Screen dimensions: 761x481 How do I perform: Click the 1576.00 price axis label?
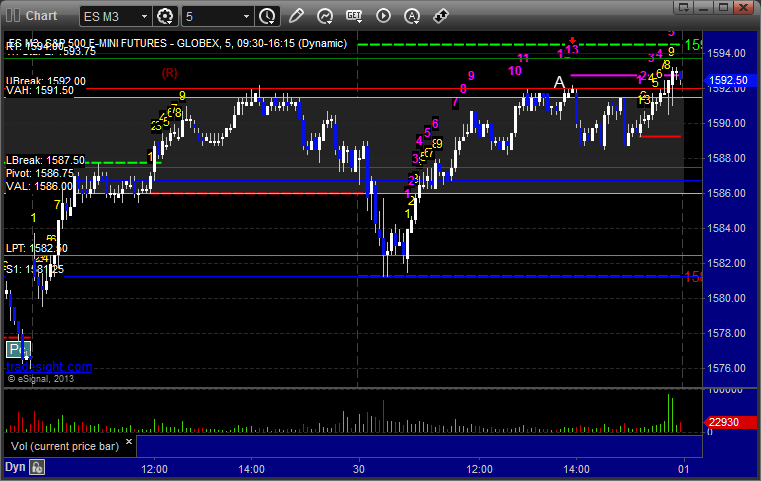pos(727,368)
